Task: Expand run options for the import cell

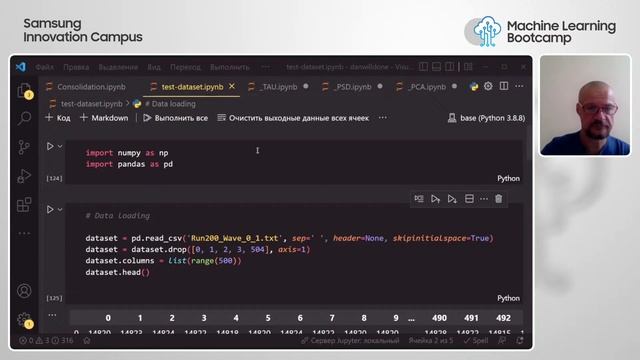Action: click(60, 146)
